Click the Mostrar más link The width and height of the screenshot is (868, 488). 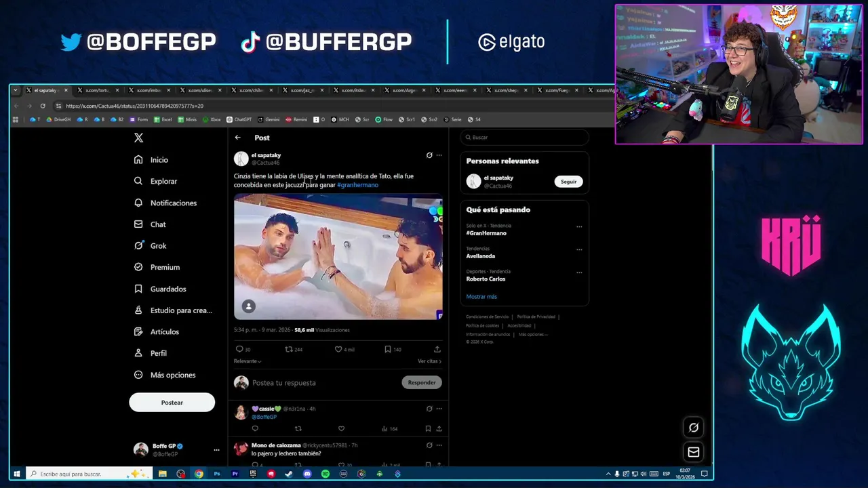pyautogui.click(x=481, y=297)
